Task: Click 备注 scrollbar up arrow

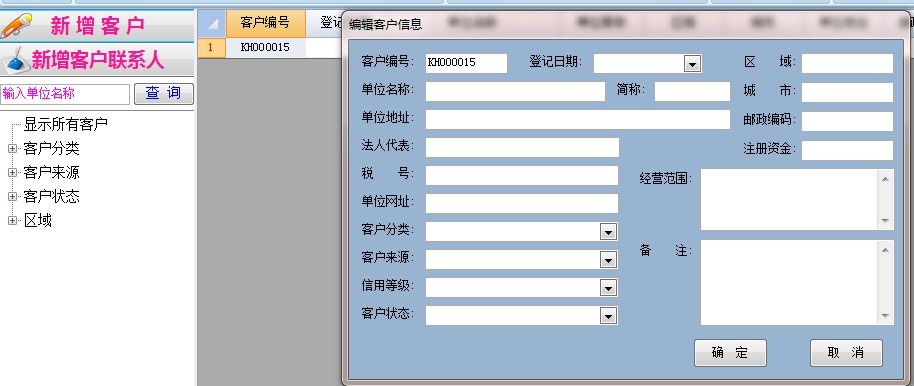Action: pyautogui.click(x=886, y=250)
